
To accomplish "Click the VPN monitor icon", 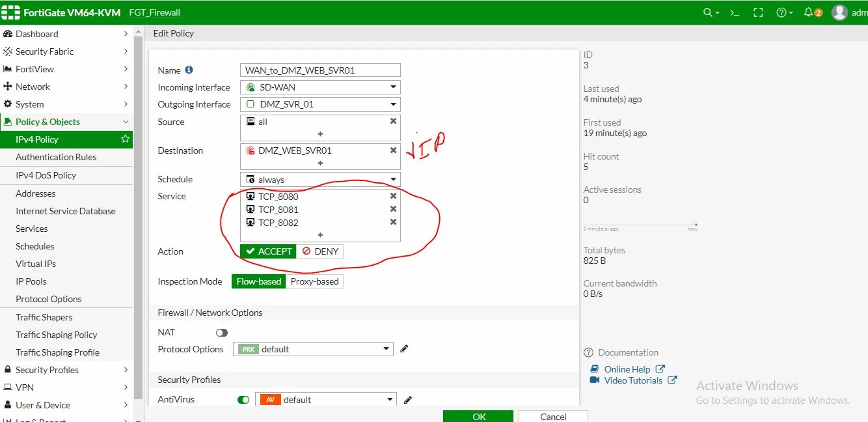I will click(x=8, y=387).
